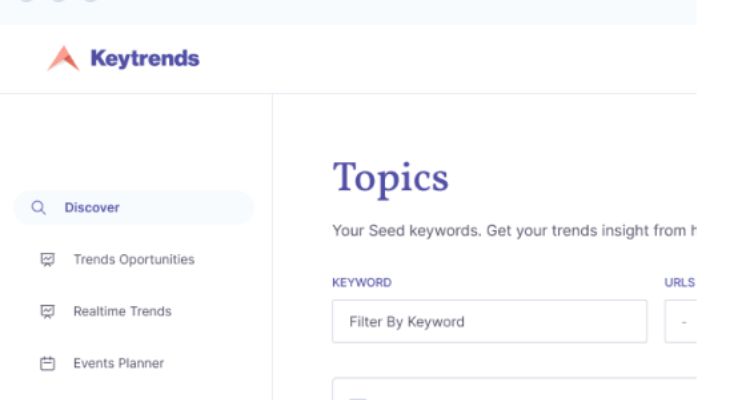Open the Events Planner page
The image size is (750, 400).
[119, 363]
